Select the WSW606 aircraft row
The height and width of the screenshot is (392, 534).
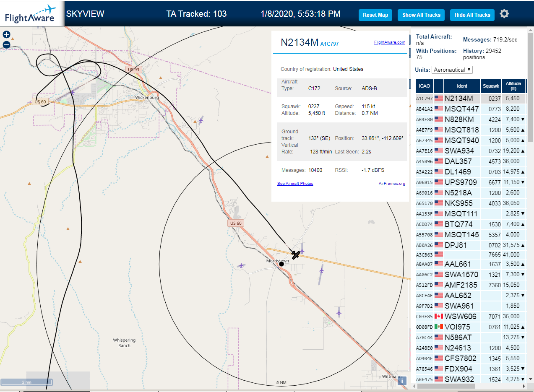point(471,316)
